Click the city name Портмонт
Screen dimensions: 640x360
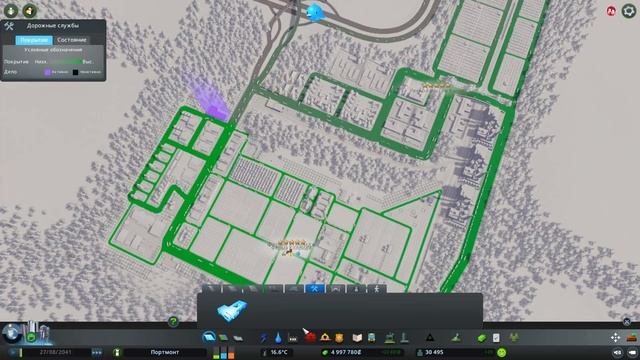point(164,352)
